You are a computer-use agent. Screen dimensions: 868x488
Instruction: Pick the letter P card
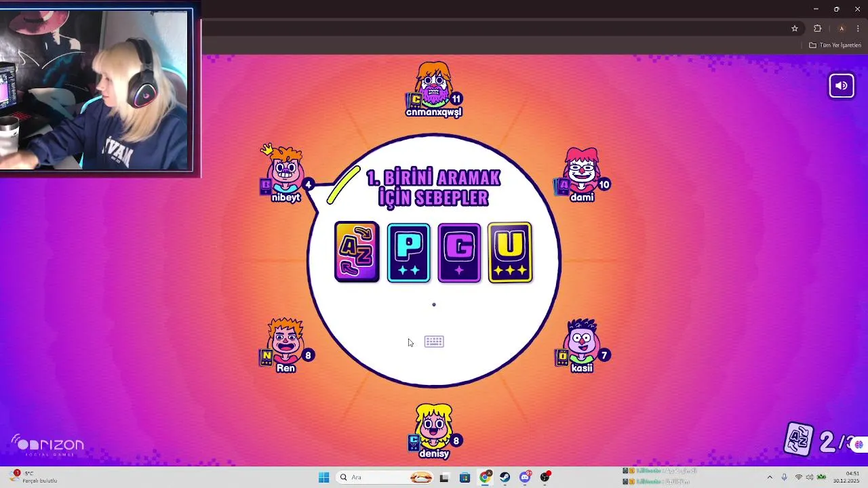(408, 252)
